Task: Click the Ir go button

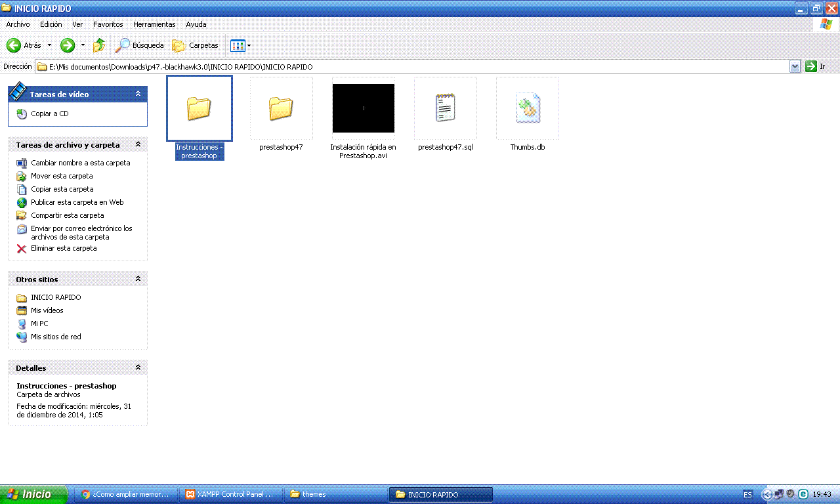Action: 815,66
